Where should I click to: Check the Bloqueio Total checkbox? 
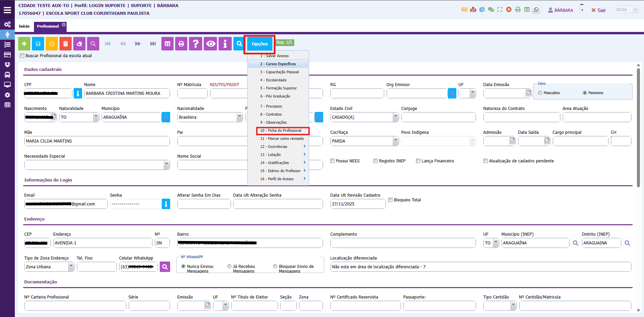tap(390, 200)
